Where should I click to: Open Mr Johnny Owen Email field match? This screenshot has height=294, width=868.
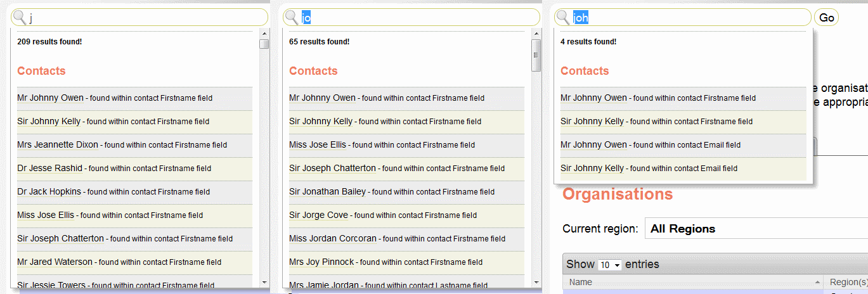pyautogui.click(x=593, y=145)
